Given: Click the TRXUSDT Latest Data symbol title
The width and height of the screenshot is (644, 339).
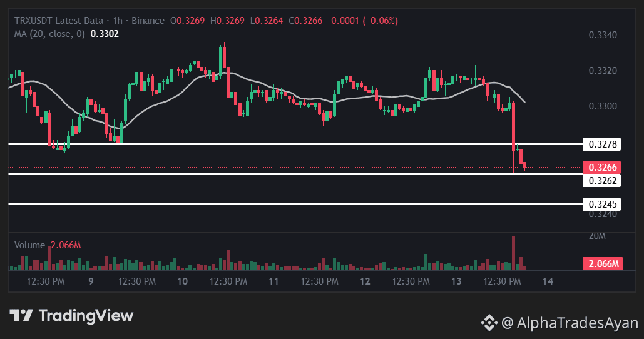Looking at the screenshot, I should click(x=59, y=21).
